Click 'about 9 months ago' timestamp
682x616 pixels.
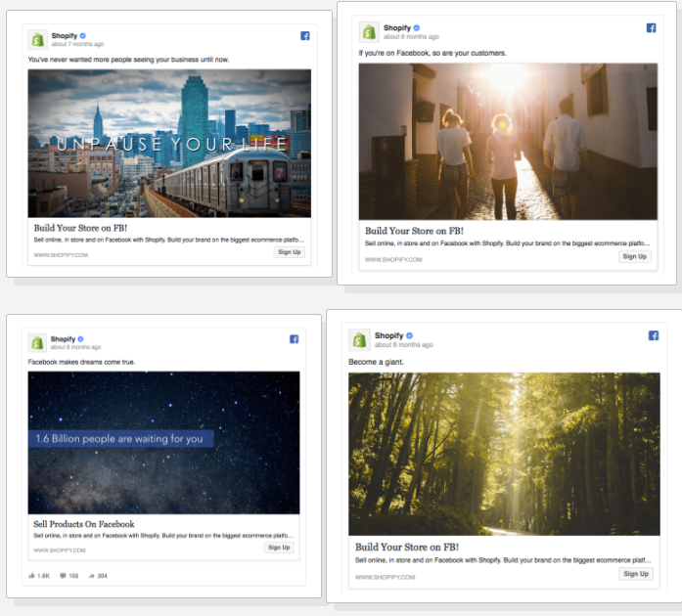pos(75,347)
